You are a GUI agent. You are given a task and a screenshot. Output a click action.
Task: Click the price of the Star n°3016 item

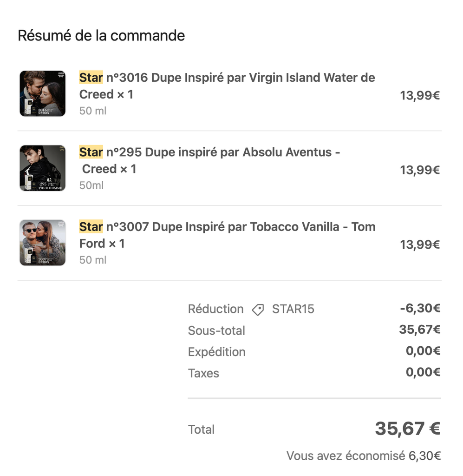pyautogui.click(x=420, y=95)
